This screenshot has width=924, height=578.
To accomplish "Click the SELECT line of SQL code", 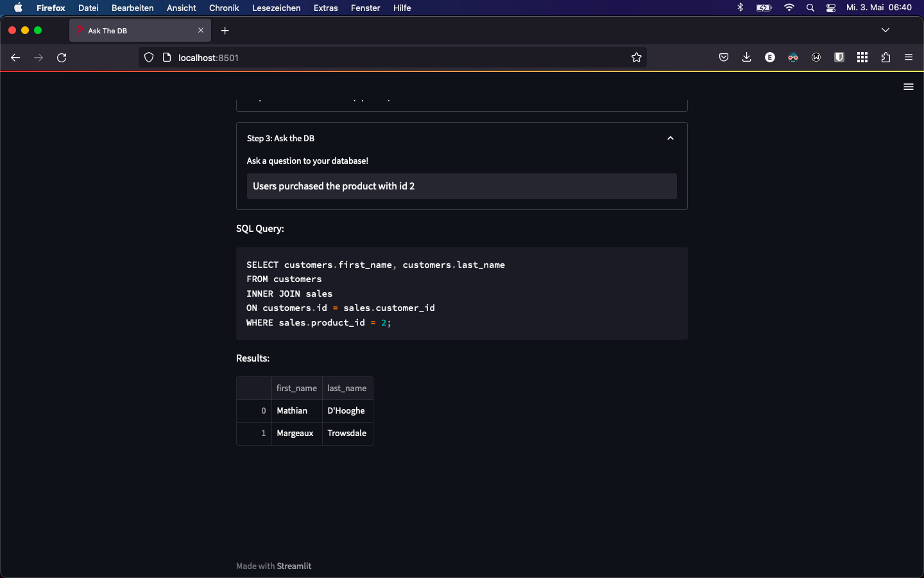I will [x=375, y=265].
